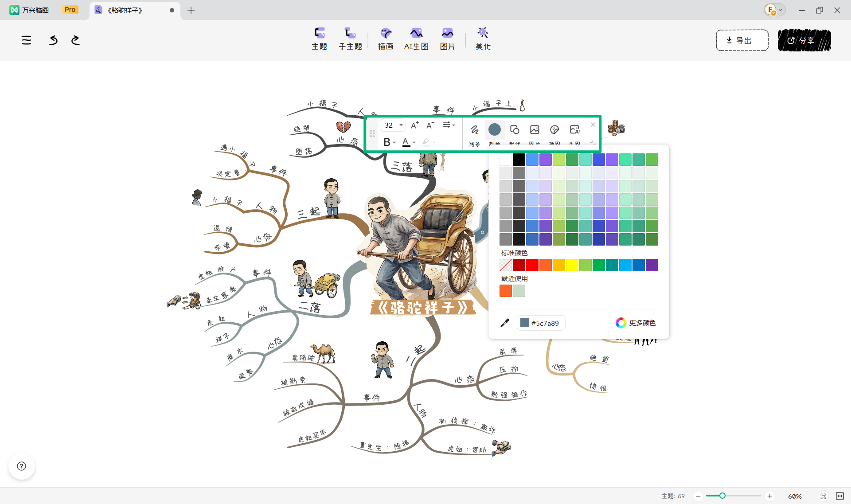Click the 导出 export button
This screenshot has width=851, height=504.
pyautogui.click(x=742, y=40)
